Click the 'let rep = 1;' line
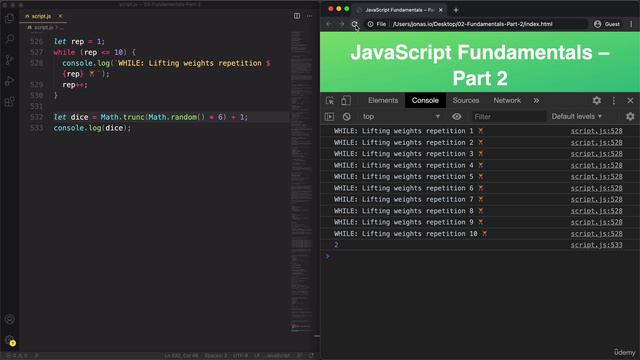The image size is (640, 360). coord(79,42)
